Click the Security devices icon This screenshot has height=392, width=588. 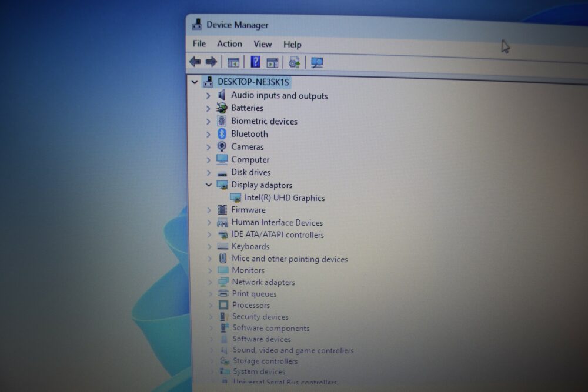click(224, 317)
